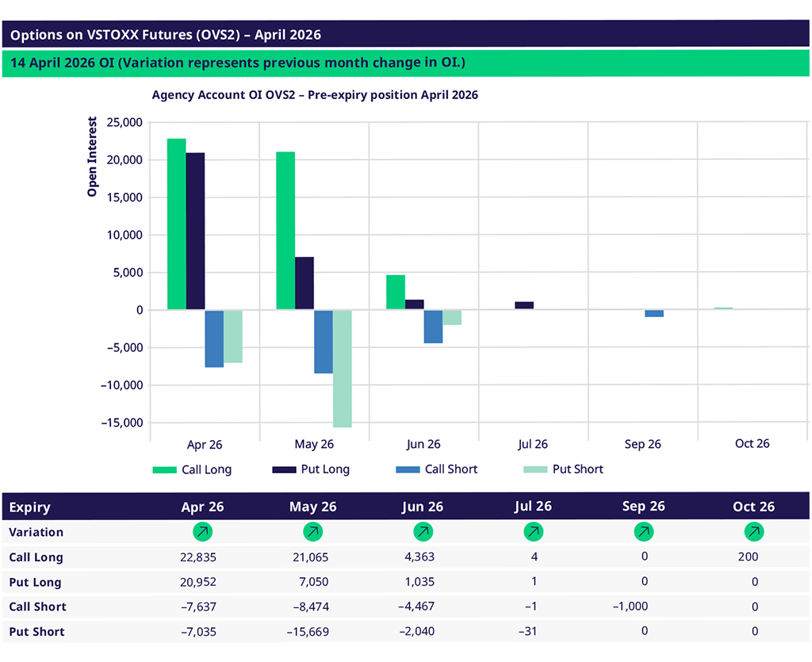Click the −15,000 axis value
The height and width of the screenshot is (662, 812).
(x=122, y=423)
